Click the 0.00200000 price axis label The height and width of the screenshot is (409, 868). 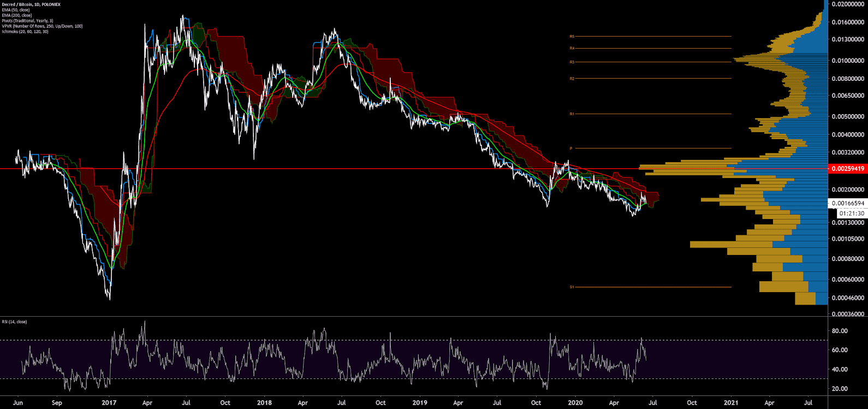pos(848,189)
